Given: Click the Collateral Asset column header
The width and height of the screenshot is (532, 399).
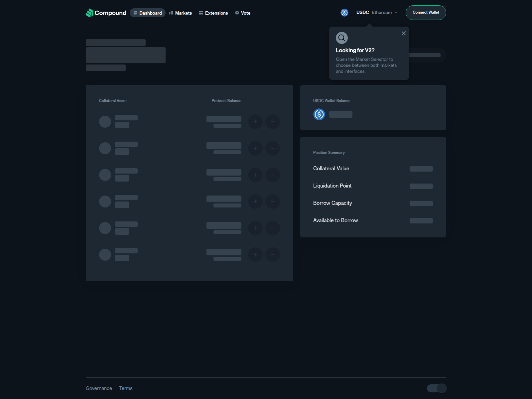Looking at the screenshot, I should pos(113,101).
